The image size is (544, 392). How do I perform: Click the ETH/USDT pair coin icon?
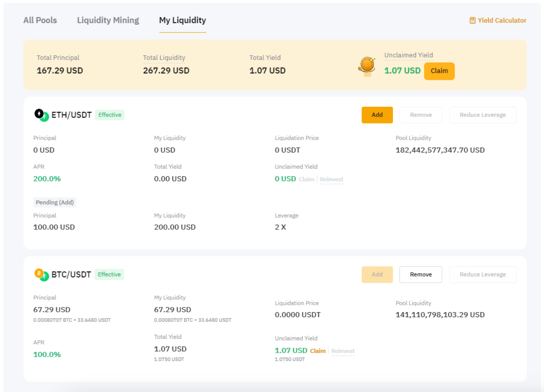[41, 115]
